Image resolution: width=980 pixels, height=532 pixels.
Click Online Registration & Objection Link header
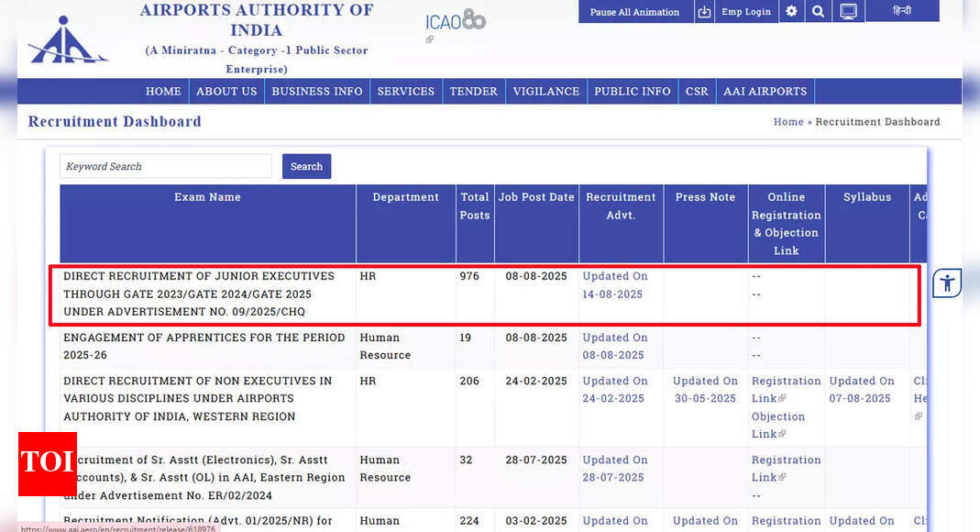pos(787,224)
